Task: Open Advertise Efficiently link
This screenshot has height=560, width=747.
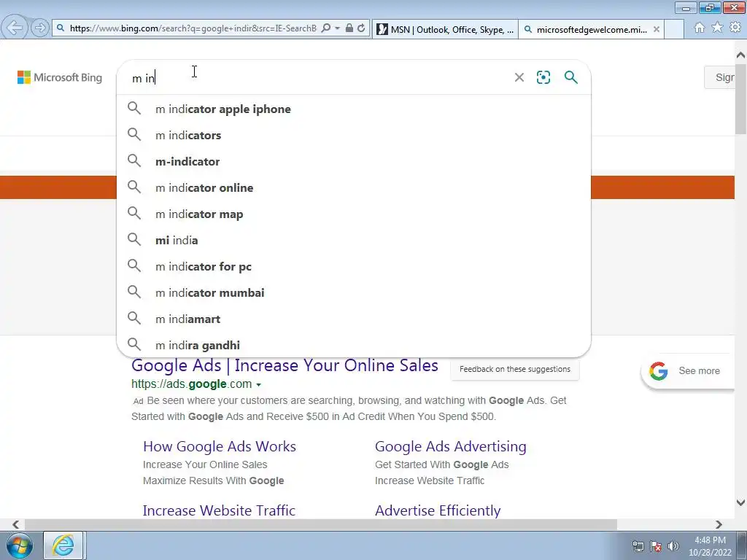Action: 438,510
